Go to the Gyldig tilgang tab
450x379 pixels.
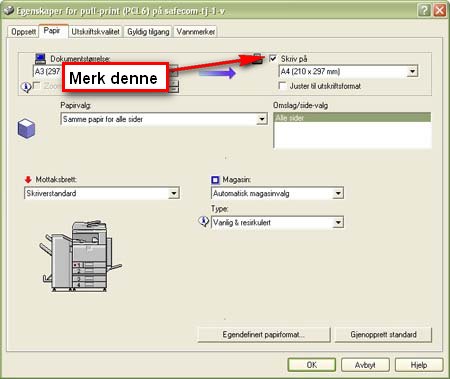point(149,32)
